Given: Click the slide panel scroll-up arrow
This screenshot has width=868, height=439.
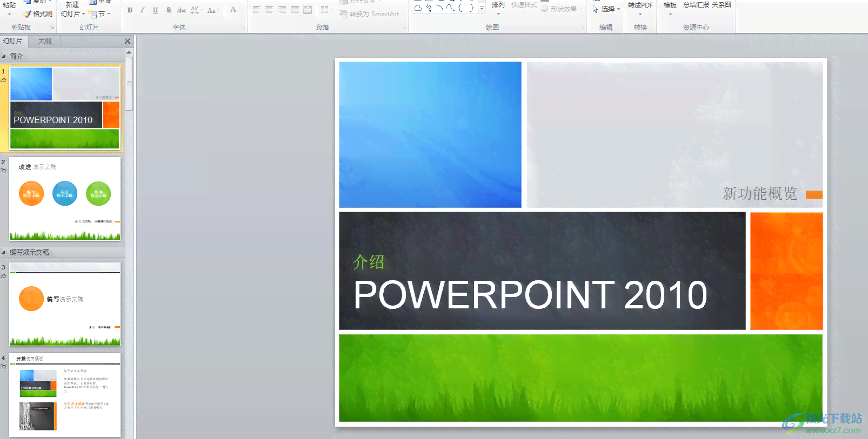Looking at the screenshot, I should (129, 52).
